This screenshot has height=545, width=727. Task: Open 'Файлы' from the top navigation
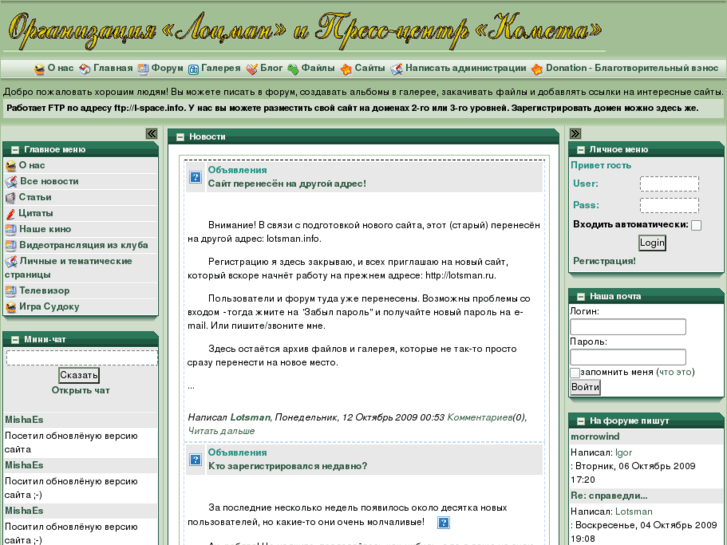pos(318,68)
